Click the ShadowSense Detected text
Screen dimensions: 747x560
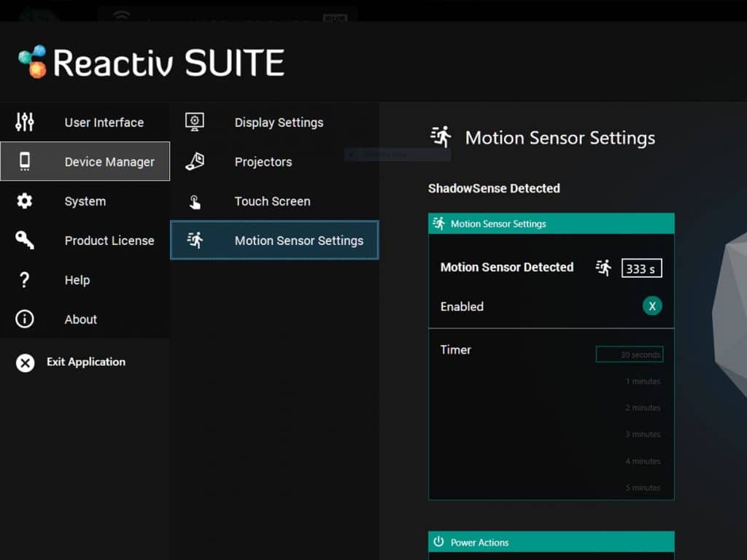click(x=494, y=188)
